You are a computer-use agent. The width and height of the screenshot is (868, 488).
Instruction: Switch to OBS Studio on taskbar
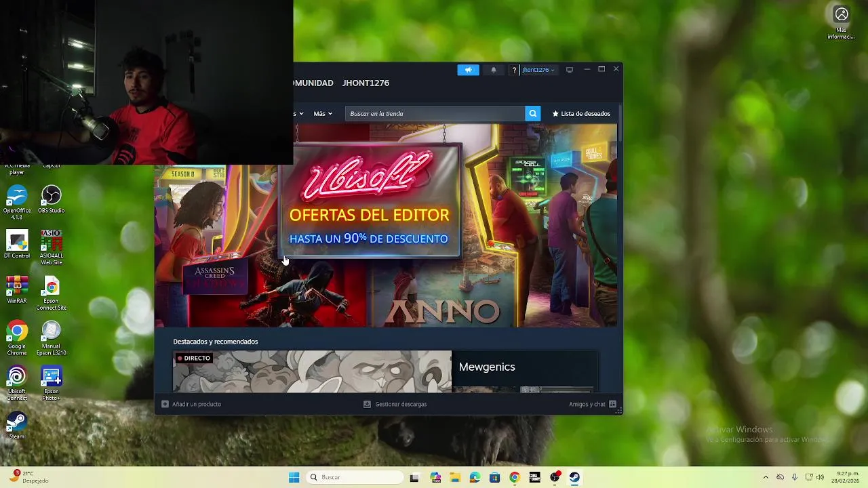(x=555, y=477)
